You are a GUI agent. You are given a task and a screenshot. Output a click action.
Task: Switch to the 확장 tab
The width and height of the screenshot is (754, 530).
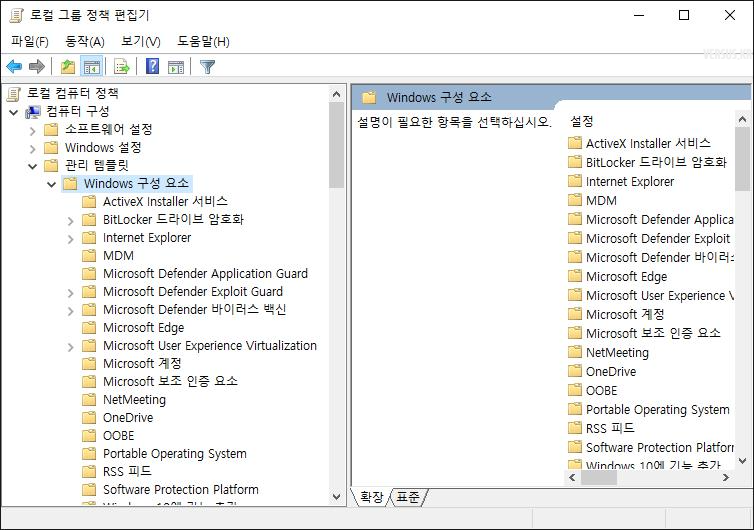[x=372, y=497]
